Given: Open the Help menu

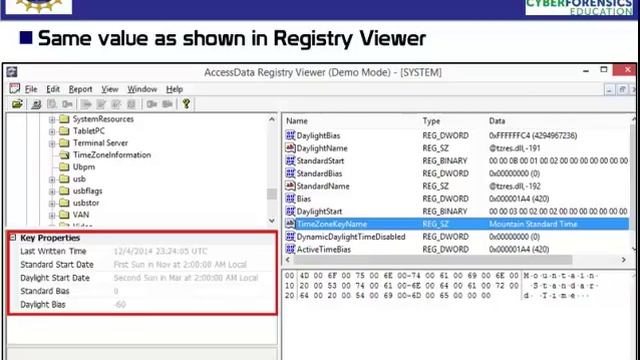Looking at the screenshot, I should pos(174,89).
